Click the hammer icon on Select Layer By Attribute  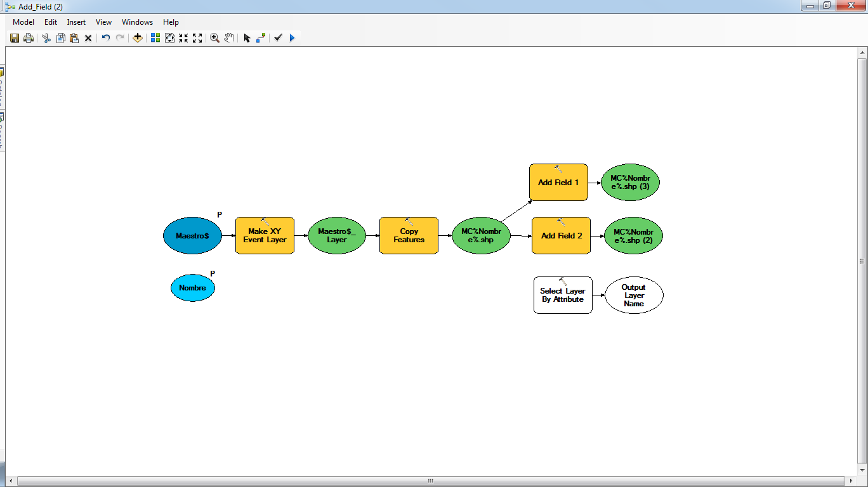tap(563, 281)
